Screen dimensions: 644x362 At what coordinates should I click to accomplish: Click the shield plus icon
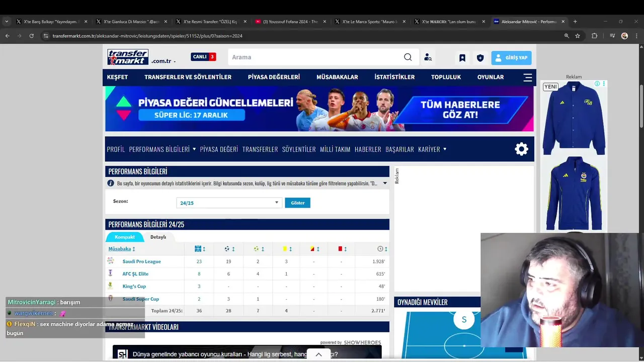coord(480,58)
